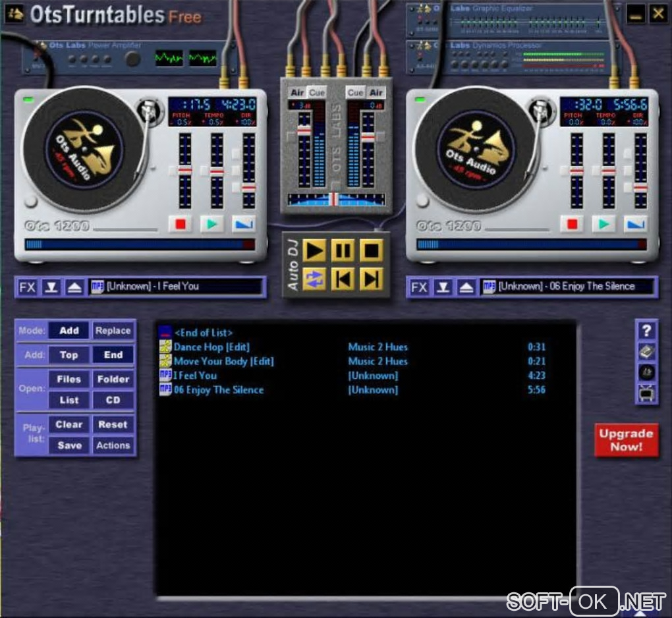Screen dimensions: 672x618
Task: Select Dance Hop [Edit] in playlist
Action: click(352, 347)
